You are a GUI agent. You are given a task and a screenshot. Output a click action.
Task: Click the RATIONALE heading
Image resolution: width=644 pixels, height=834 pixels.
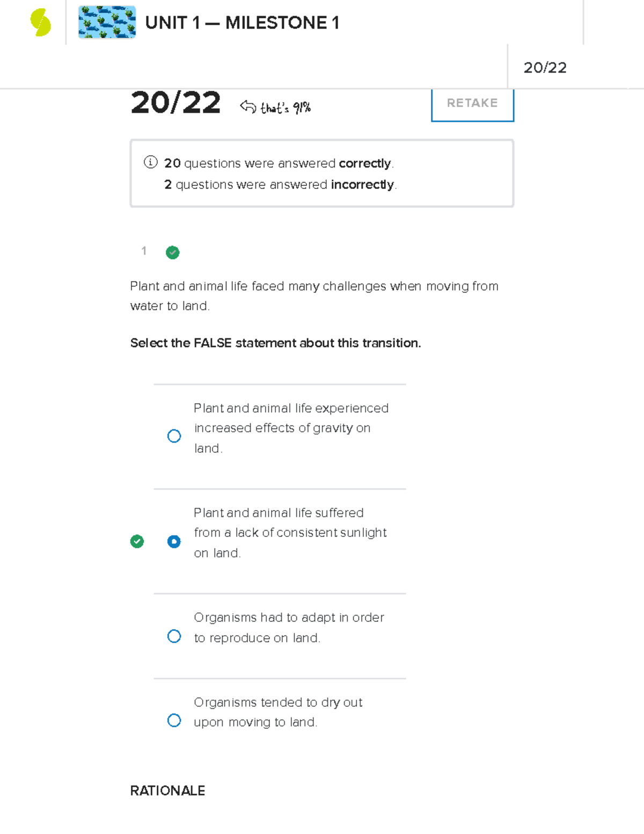tap(167, 791)
